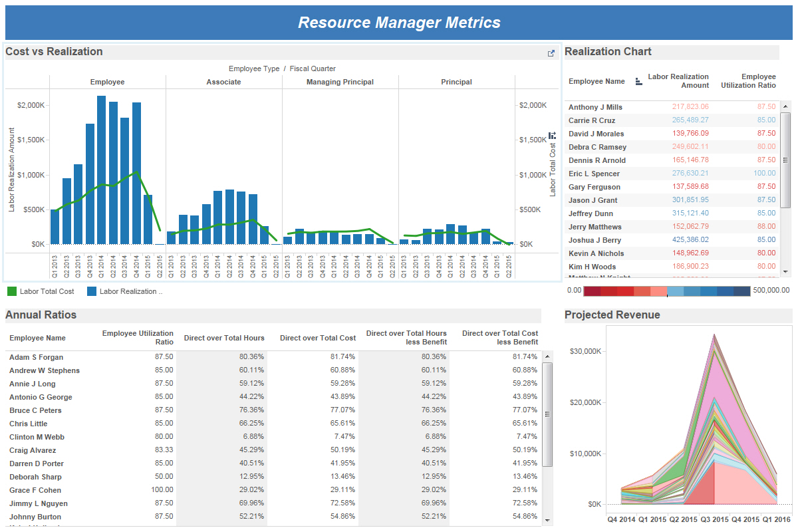Click the Direct over Total Cost less Benefit header
The height and width of the screenshot is (532, 798).
500,338
